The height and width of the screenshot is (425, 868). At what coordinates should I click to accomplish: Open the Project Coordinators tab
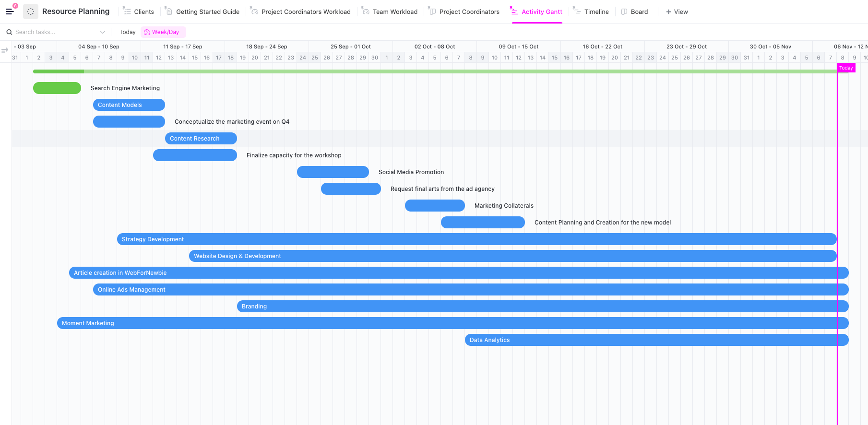click(x=469, y=12)
